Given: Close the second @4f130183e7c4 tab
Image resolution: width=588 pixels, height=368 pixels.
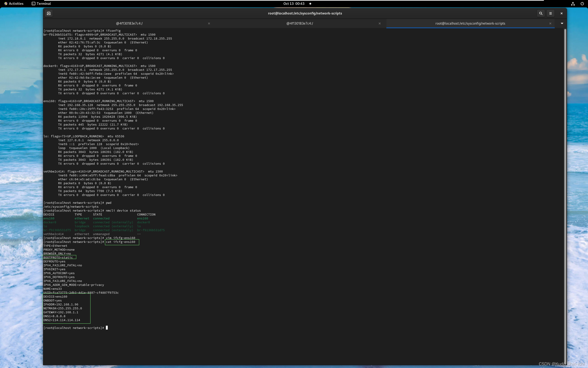Looking at the screenshot, I should tap(379, 23).
